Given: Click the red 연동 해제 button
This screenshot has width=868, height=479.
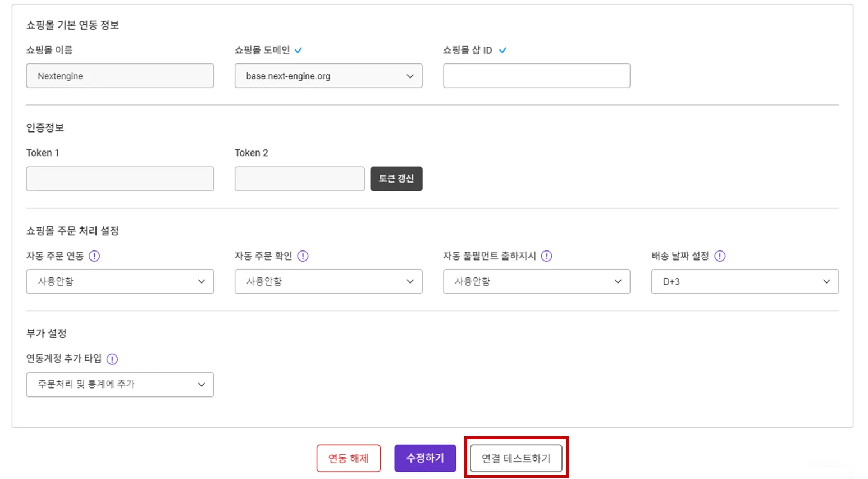Looking at the screenshot, I should (348, 458).
